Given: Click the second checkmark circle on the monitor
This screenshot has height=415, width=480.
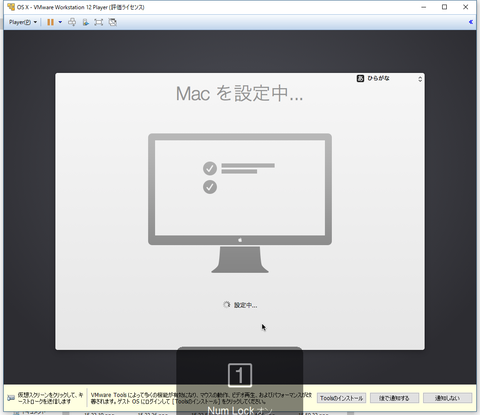Looking at the screenshot, I should [210, 187].
